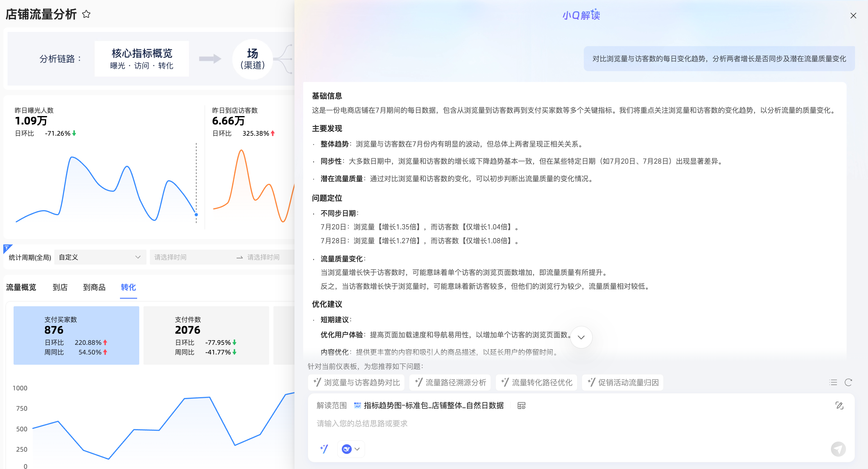Click the favorite star next to 店铺流量分析

86,14
